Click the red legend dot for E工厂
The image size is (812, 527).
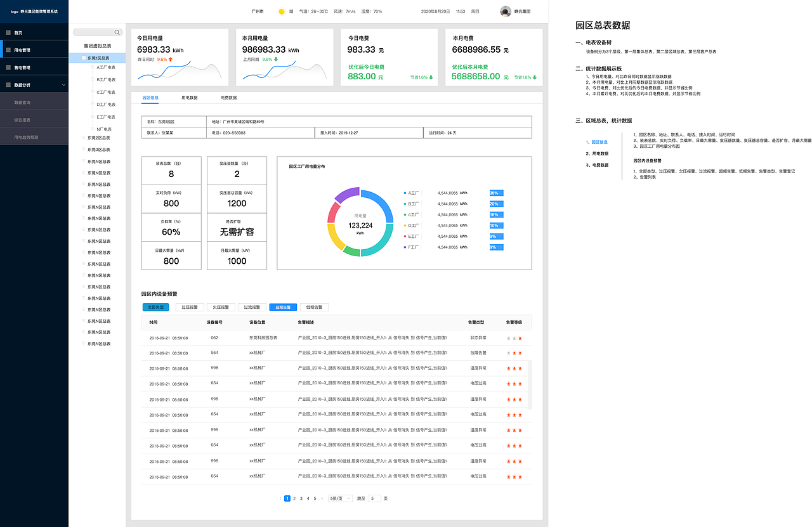point(405,236)
